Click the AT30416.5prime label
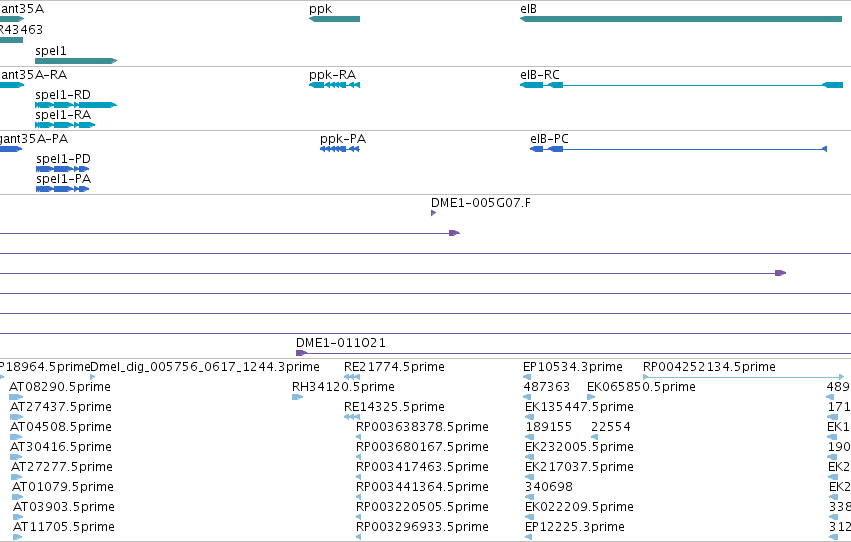 pyautogui.click(x=61, y=447)
